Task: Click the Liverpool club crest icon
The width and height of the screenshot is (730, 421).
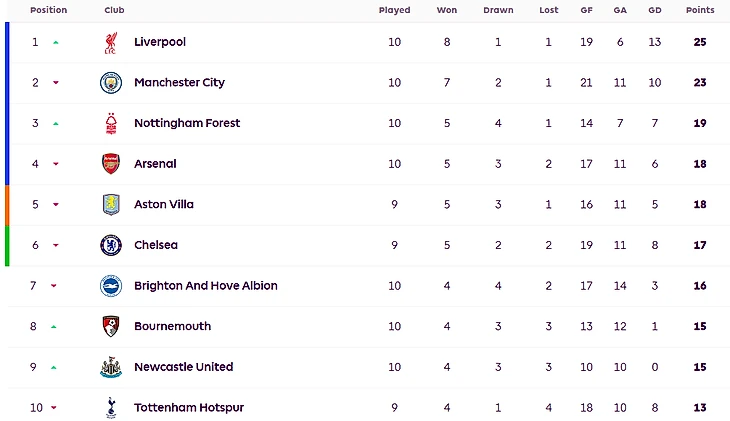Action: point(110,43)
